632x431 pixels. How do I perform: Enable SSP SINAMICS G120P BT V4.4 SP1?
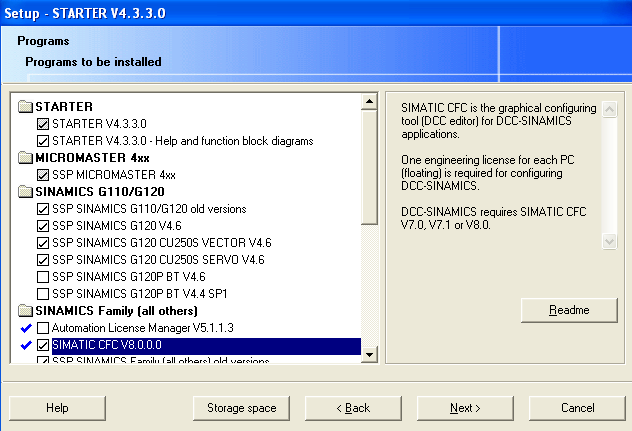43,294
